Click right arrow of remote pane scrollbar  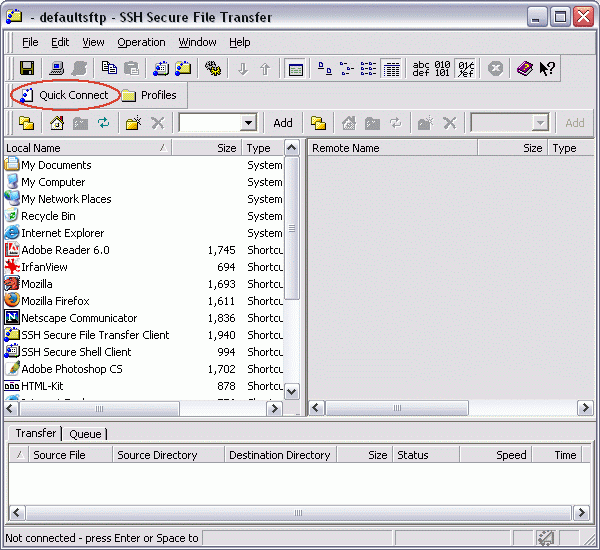pos(585,408)
